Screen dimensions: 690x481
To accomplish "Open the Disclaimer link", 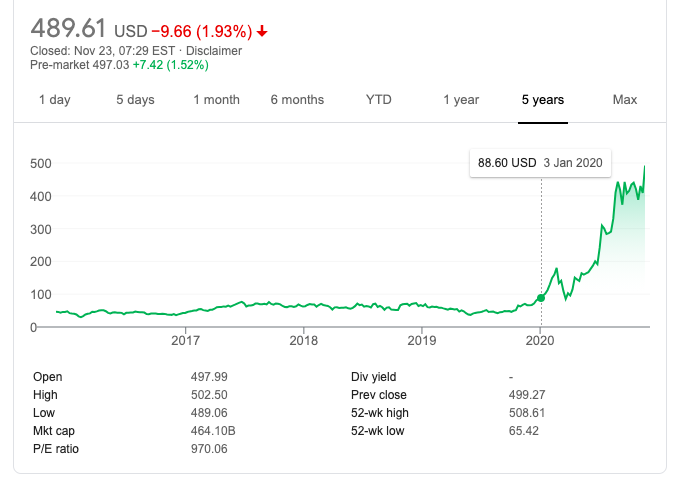I will coord(214,51).
